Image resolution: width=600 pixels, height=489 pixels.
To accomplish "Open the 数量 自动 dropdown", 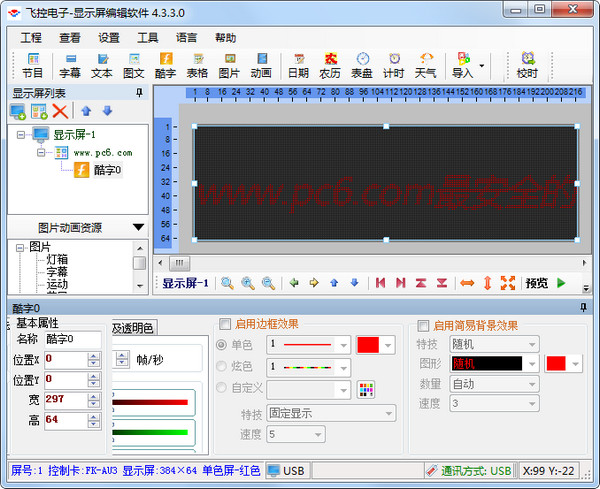I will click(x=532, y=384).
